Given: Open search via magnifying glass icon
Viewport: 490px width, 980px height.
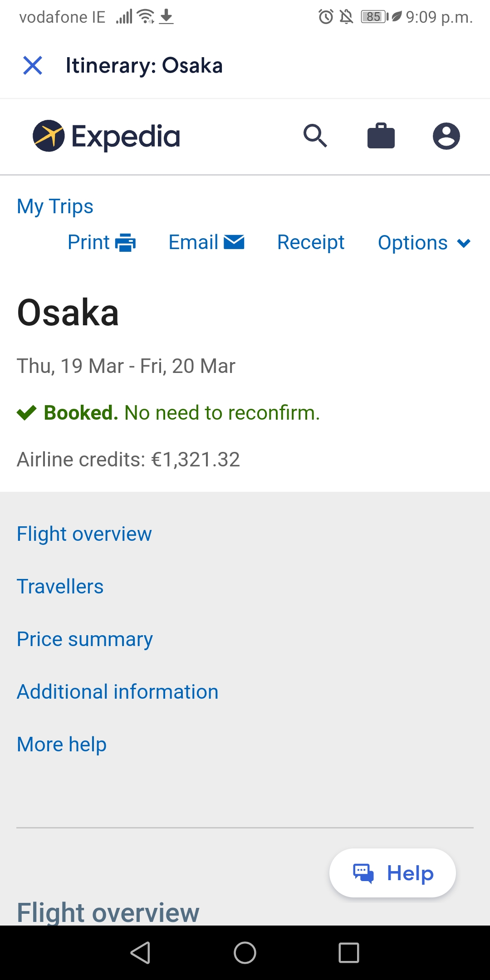Looking at the screenshot, I should tap(315, 136).
